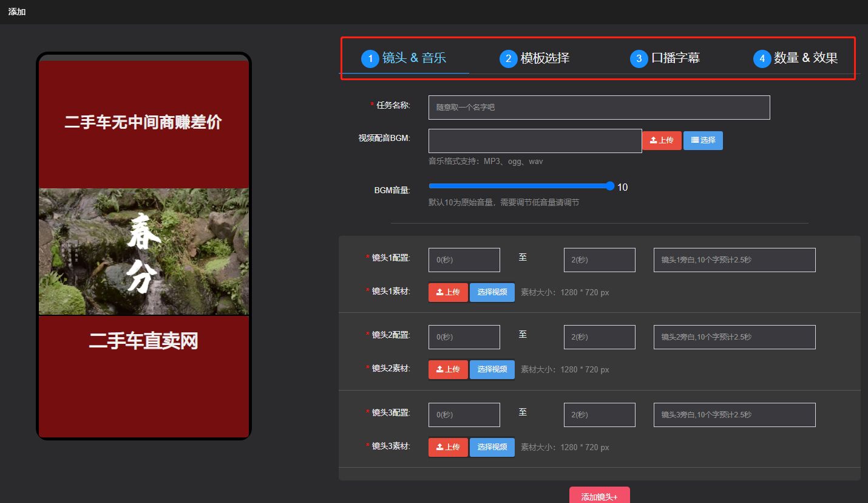Click 镜头1 start time field
Image resolution: width=868 pixels, height=503 pixels.
coord(464,260)
